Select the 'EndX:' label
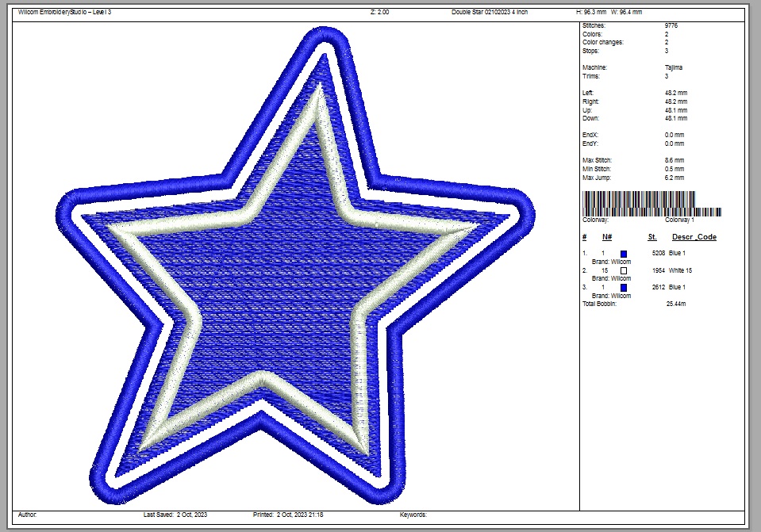761x532 pixels. [x=590, y=135]
